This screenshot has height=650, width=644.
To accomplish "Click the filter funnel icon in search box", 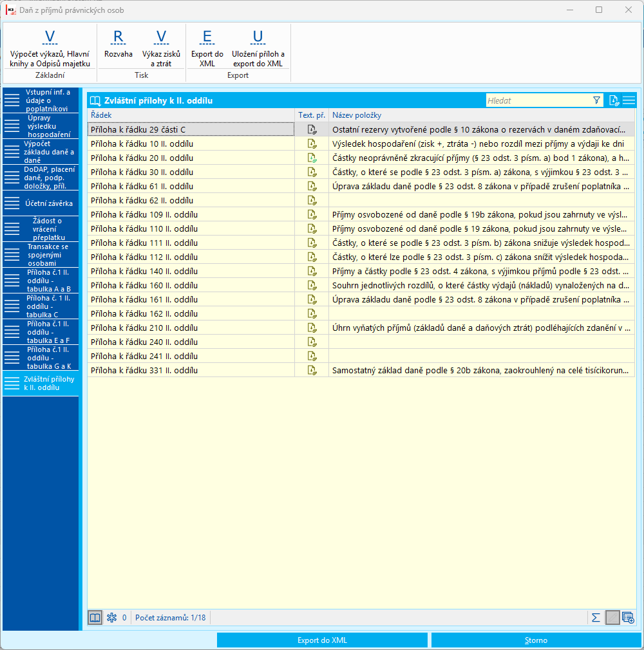I will coord(596,100).
